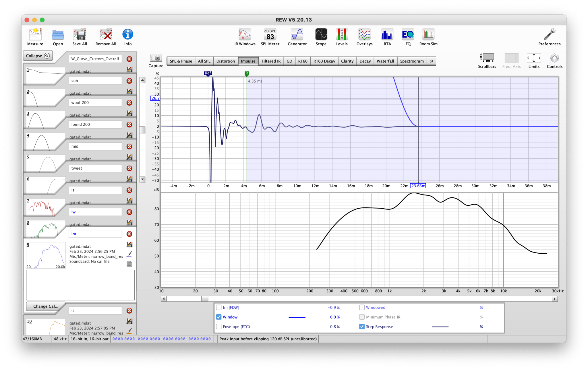
Task: Click the Window trace blue line sample
Action: tap(297, 317)
